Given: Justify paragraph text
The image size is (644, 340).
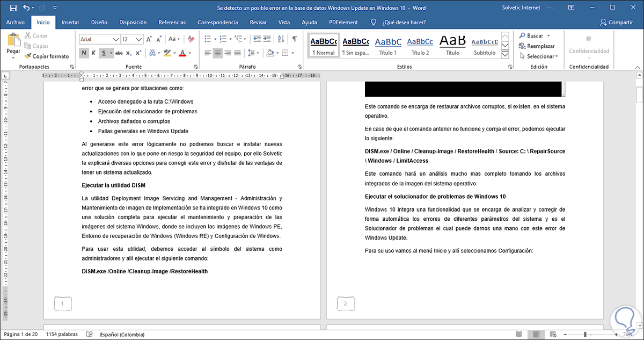Looking at the screenshot, I should [237, 53].
